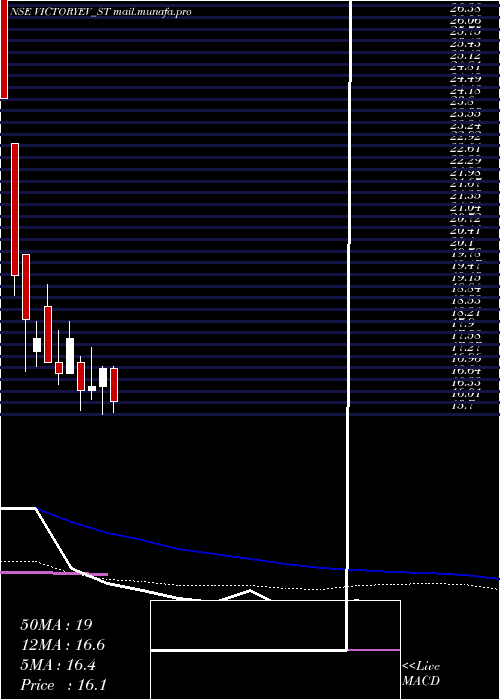Click the 24.18 price axis label
Viewport: 500px width, 700px height.
point(466,91)
